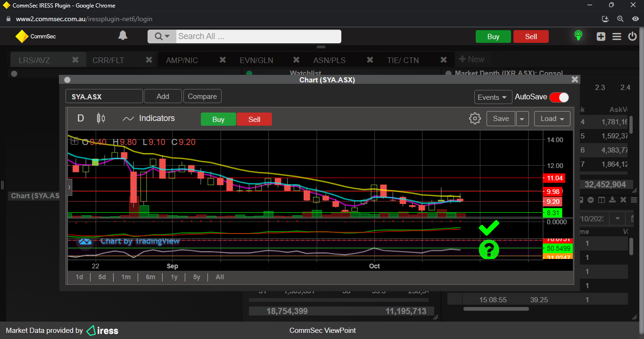
Task: Click the power logout icon
Action: tap(632, 36)
